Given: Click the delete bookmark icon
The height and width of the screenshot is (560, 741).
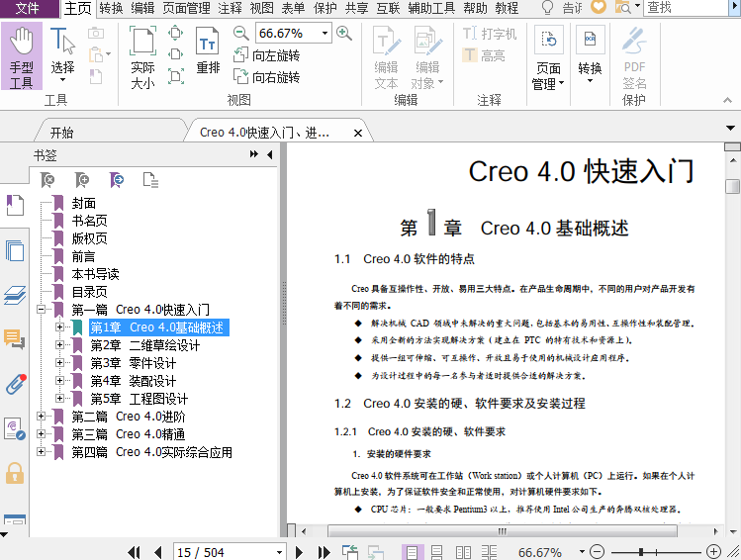Looking at the screenshot, I should tap(47, 180).
